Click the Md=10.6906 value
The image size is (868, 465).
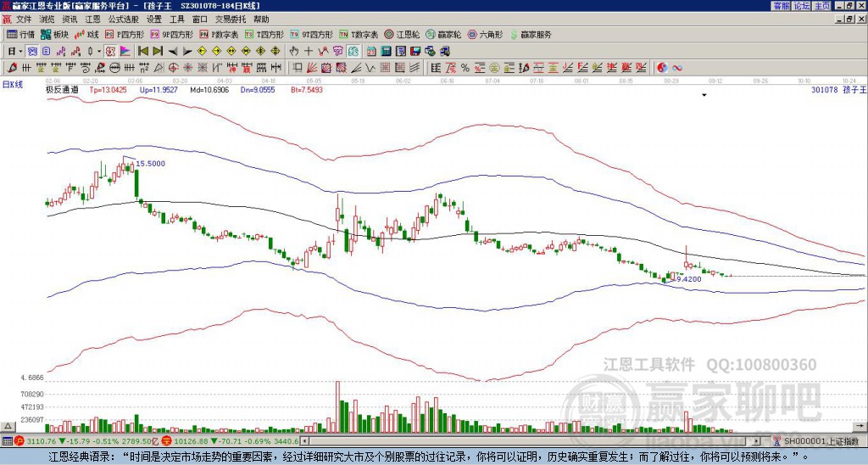(209, 89)
